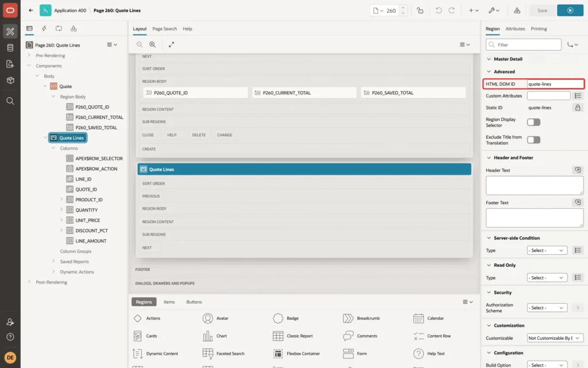Zoom in the layout view
The height and width of the screenshot is (368, 588).
[152, 44]
